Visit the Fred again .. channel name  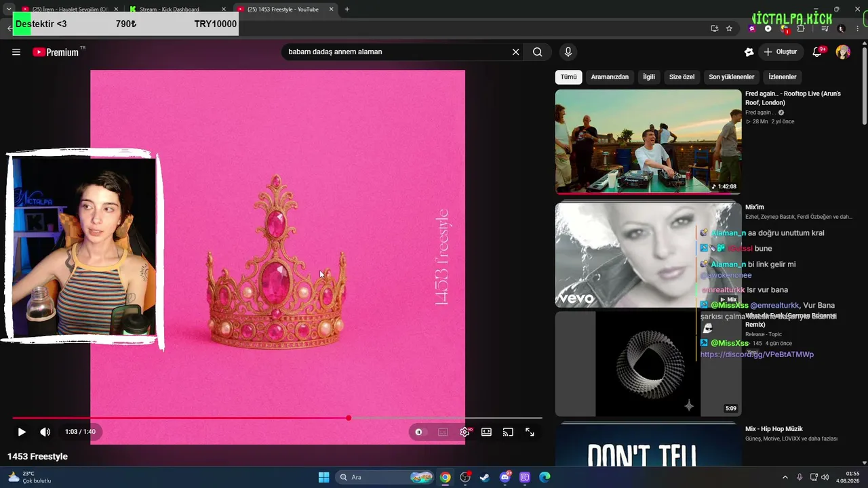(760, 113)
